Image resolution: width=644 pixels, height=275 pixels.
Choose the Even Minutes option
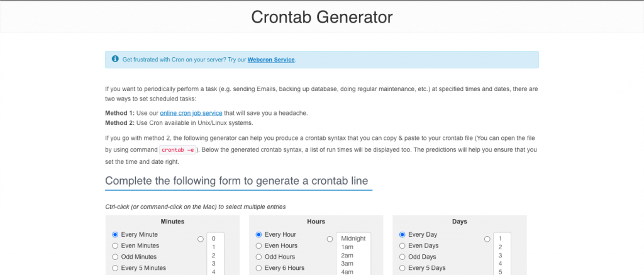point(115,246)
